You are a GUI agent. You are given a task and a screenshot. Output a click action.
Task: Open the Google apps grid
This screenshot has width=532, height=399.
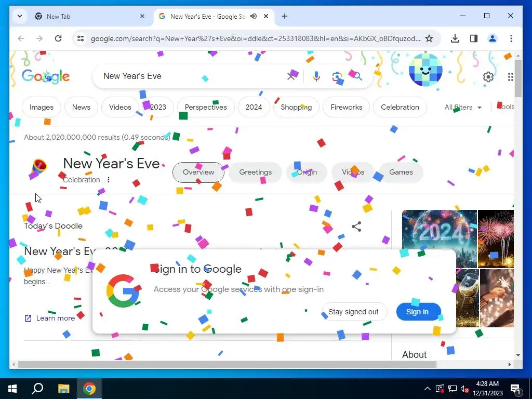click(510, 77)
